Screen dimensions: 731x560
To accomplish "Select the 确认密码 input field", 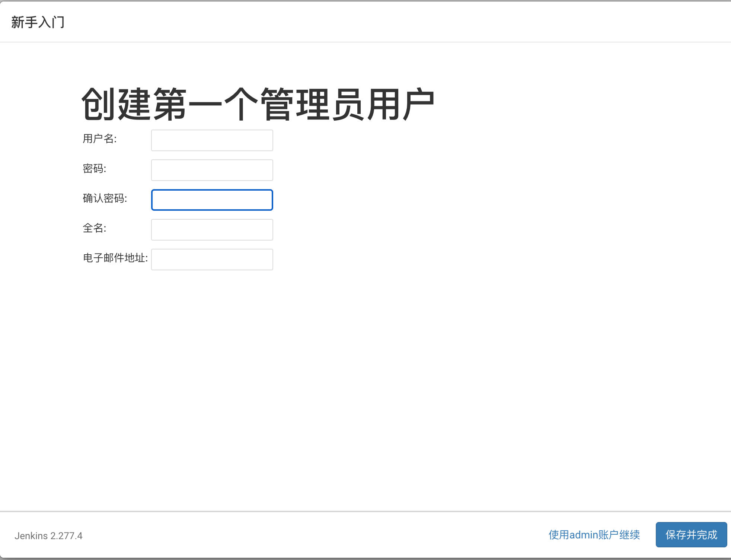I will (212, 200).
